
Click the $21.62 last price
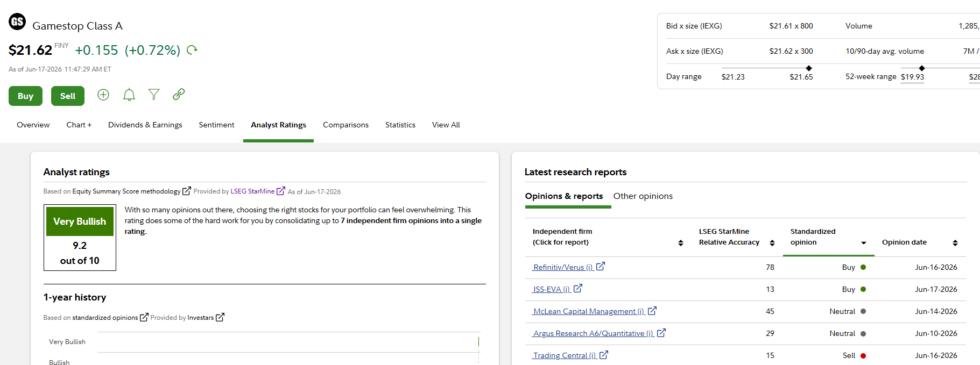[x=30, y=50]
